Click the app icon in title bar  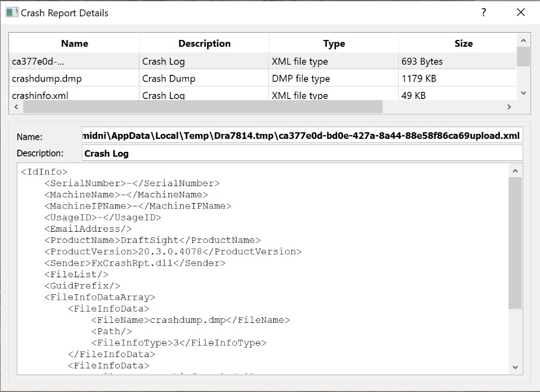click(x=12, y=12)
